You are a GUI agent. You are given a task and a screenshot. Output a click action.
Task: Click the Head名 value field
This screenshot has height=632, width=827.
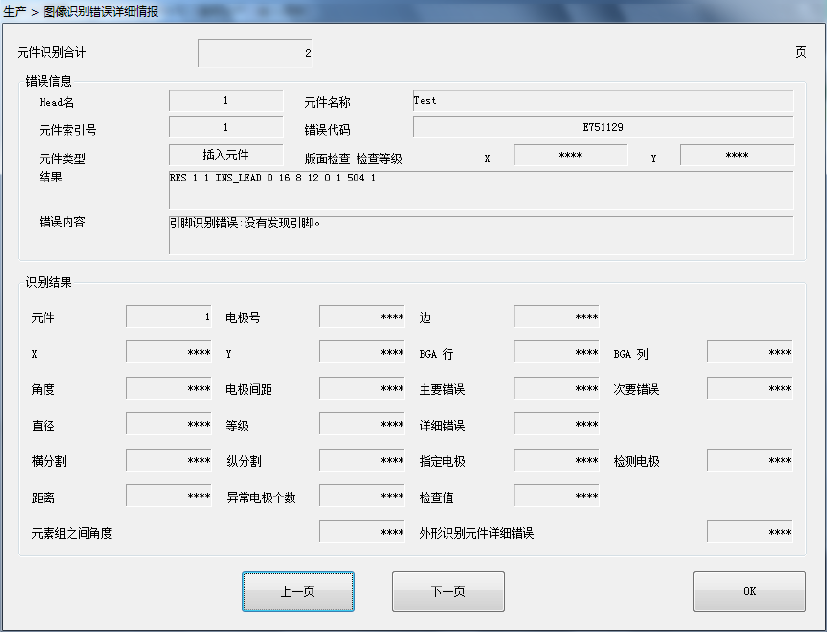click(226, 100)
